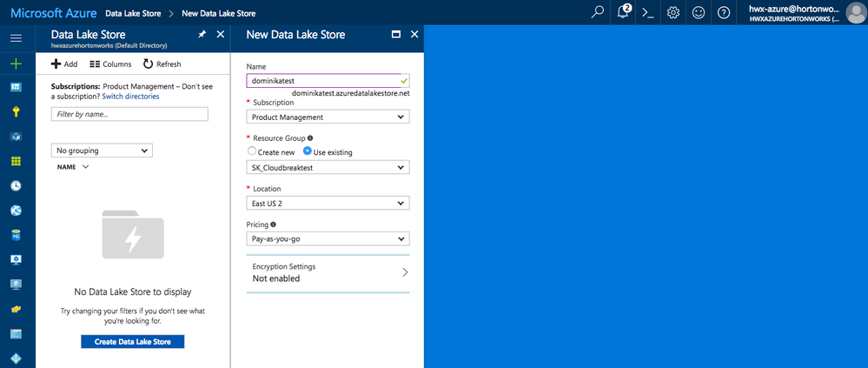Select the Create new radio button

click(x=252, y=151)
